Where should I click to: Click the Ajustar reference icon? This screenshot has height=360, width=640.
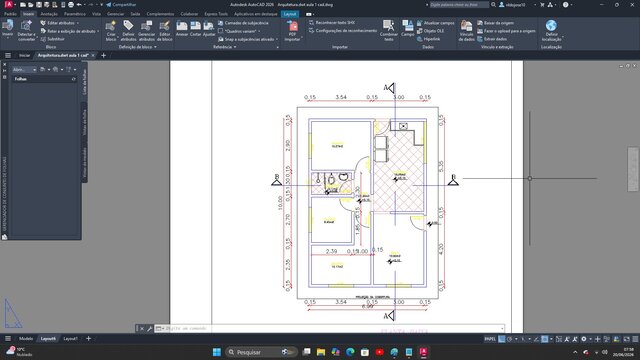209,29
